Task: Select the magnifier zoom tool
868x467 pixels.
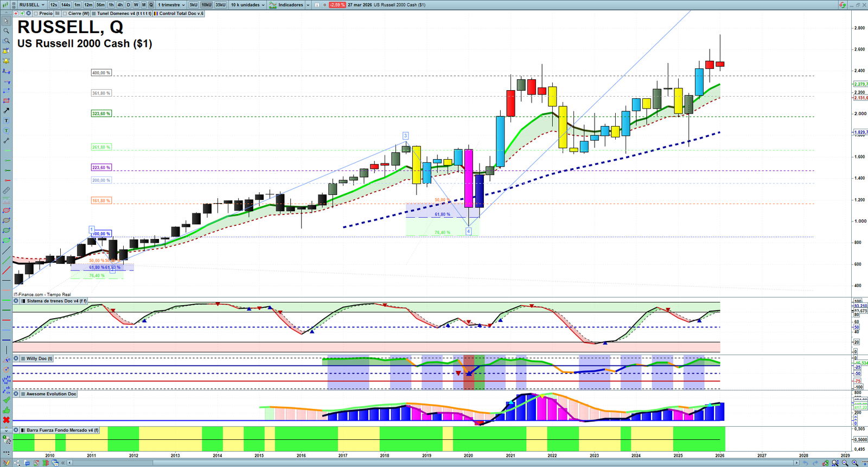Action: (6, 31)
